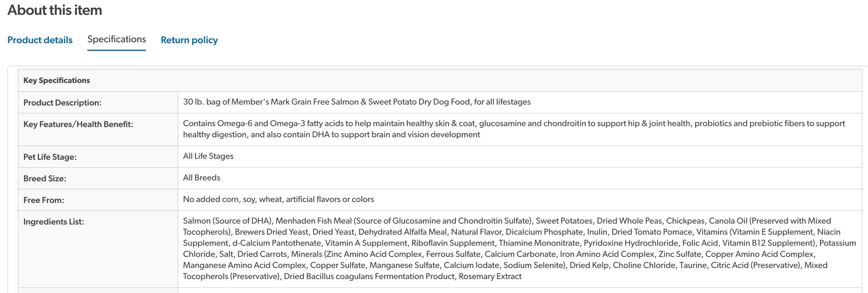Viewport: 868px width, 293px height.
Task: Click the All Breeds value
Action: click(202, 178)
